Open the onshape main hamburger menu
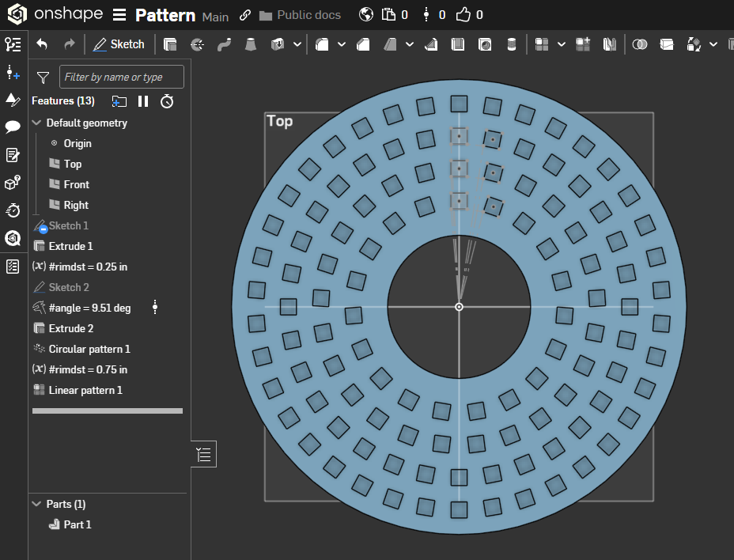 click(119, 15)
